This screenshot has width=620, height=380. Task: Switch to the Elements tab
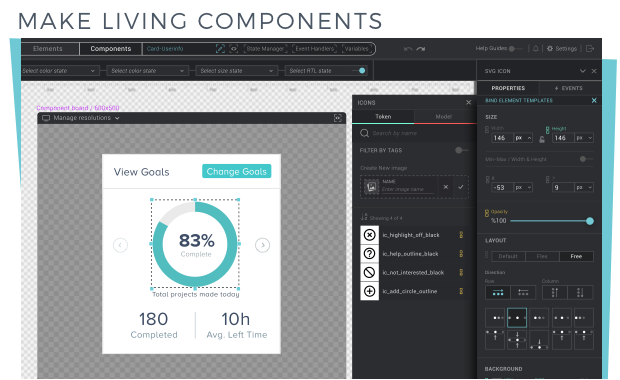click(48, 49)
